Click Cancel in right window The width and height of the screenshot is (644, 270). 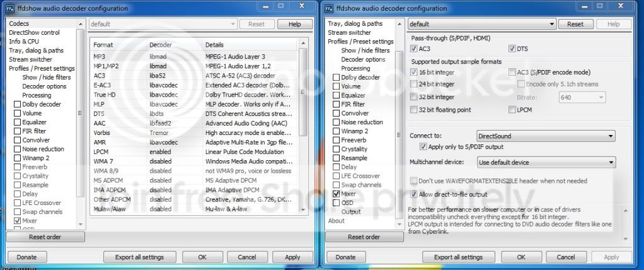566,257
